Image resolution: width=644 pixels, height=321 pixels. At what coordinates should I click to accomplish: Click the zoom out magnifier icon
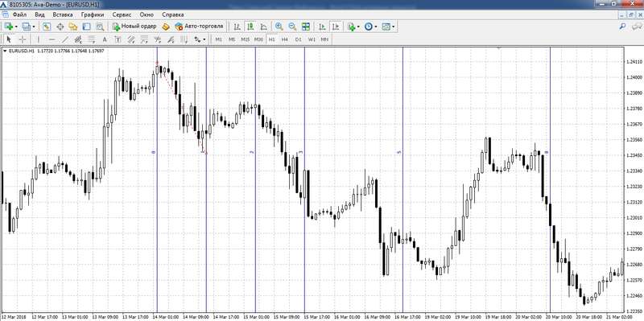[x=292, y=27]
